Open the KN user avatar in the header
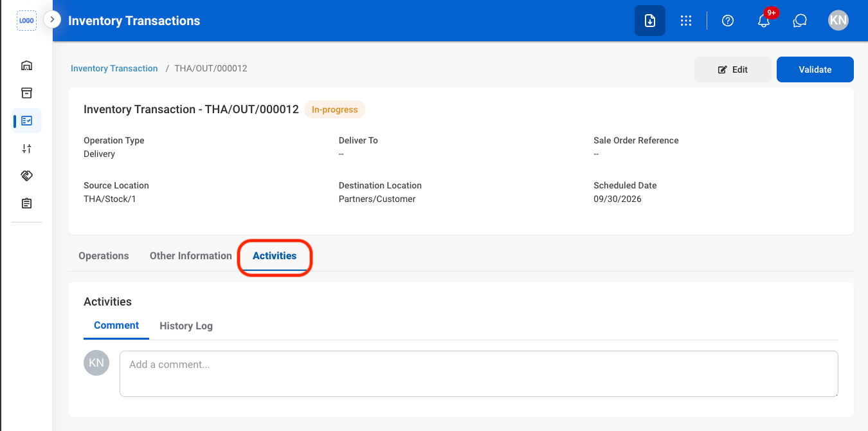Viewport: 868px width, 431px height. [x=838, y=21]
